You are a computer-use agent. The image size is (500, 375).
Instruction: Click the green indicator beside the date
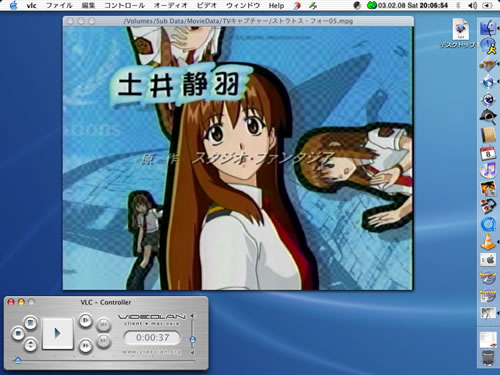pyautogui.click(x=372, y=5)
